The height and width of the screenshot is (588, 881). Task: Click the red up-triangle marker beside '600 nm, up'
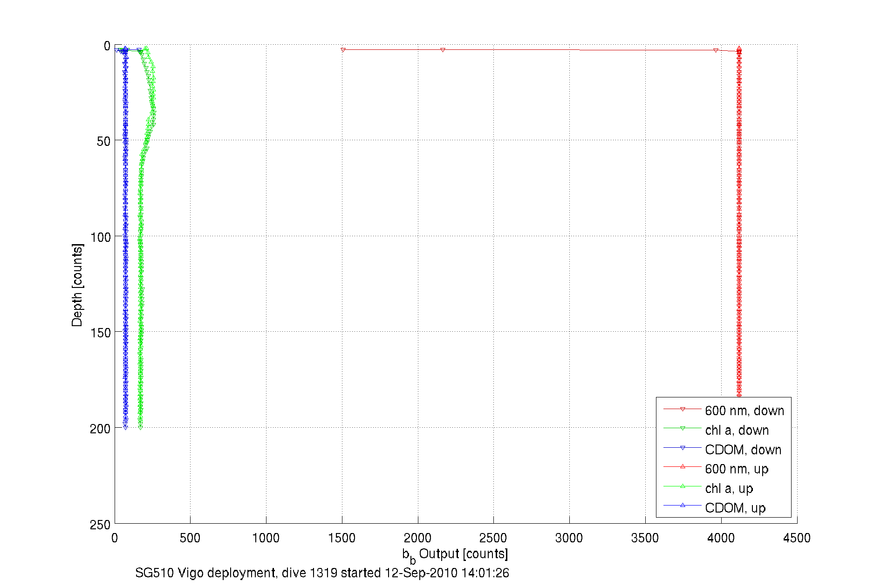click(x=683, y=467)
